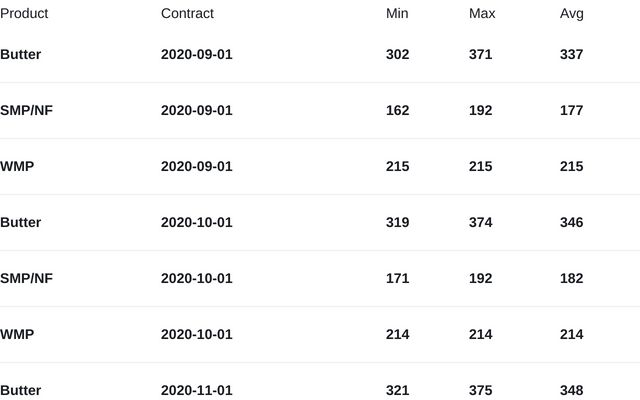Image resolution: width=640 pixels, height=400 pixels.
Task: Select the average value 348
Action: coord(571,390)
